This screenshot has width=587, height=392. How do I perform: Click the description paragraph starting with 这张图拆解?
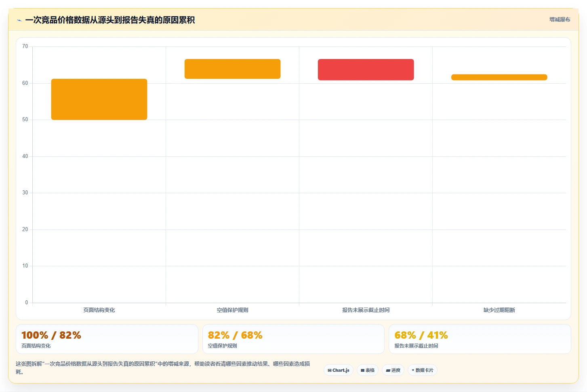tap(163, 368)
